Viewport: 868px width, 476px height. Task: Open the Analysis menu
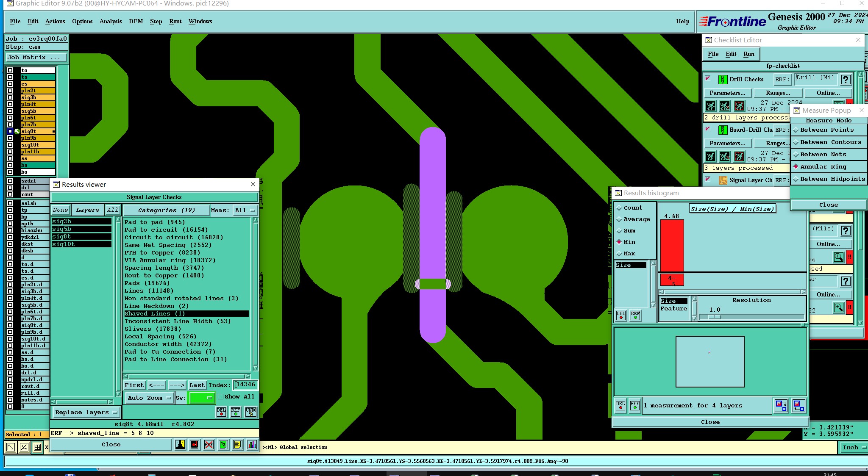[x=110, y=21]
